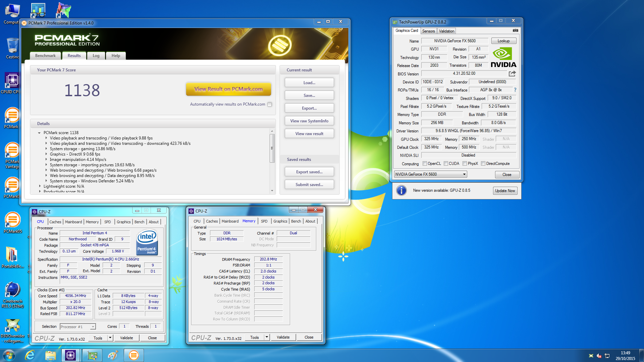Viewport: 644px width, 362px height.
Task: Click the Save... button in PCMark 7
Action: pos(309,96)
